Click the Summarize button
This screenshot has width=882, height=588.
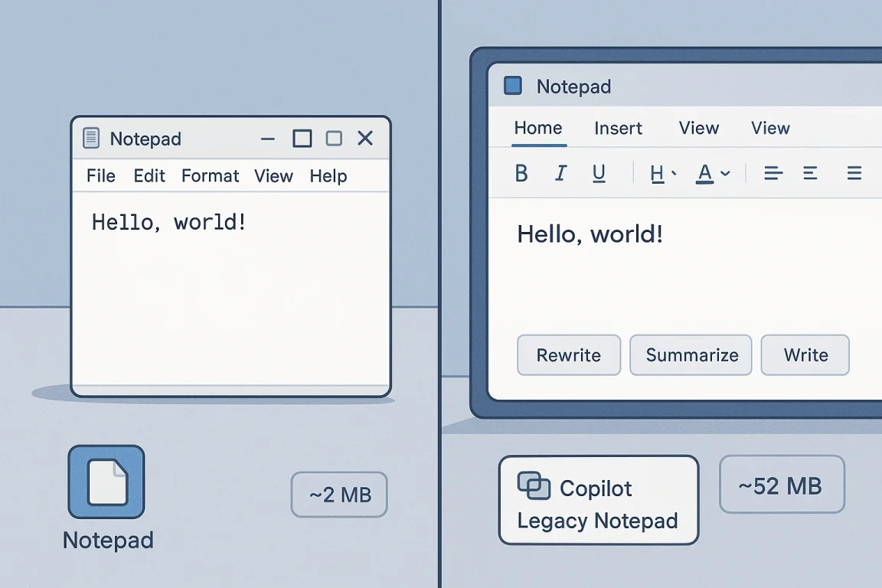(x=691, y=355)
